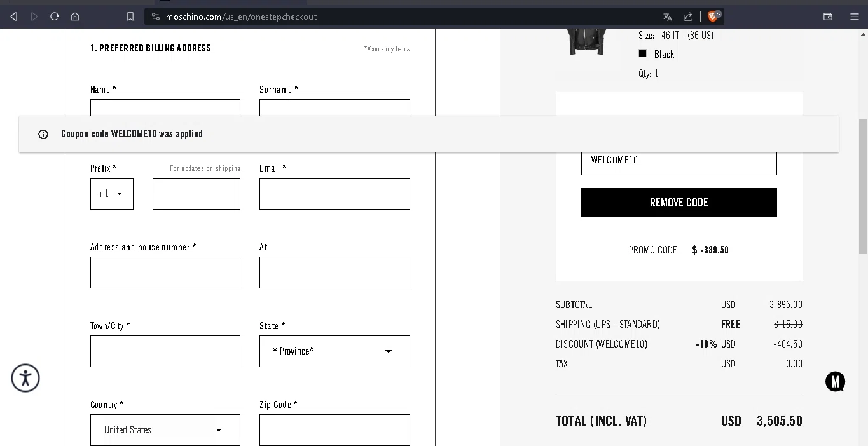Open the browser hamburger menu
Screen dimensions: 868x446
(x=855, y=17)
